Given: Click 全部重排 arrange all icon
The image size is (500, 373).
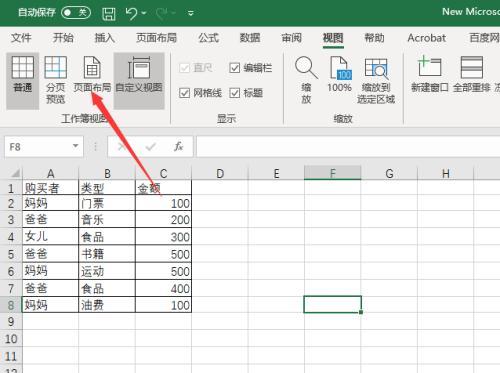Looking at the screenshot, I should point(472,75).
